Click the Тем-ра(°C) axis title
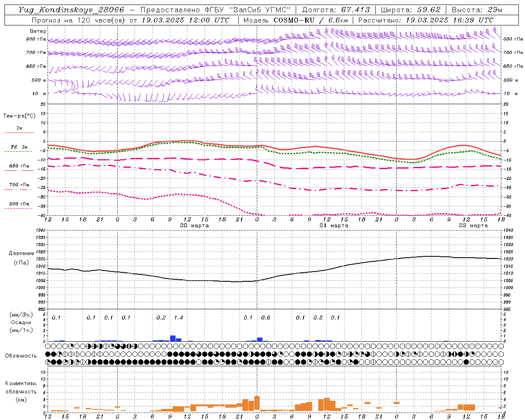The width and height of the screenshot is (525, 420). coord(19,116)
